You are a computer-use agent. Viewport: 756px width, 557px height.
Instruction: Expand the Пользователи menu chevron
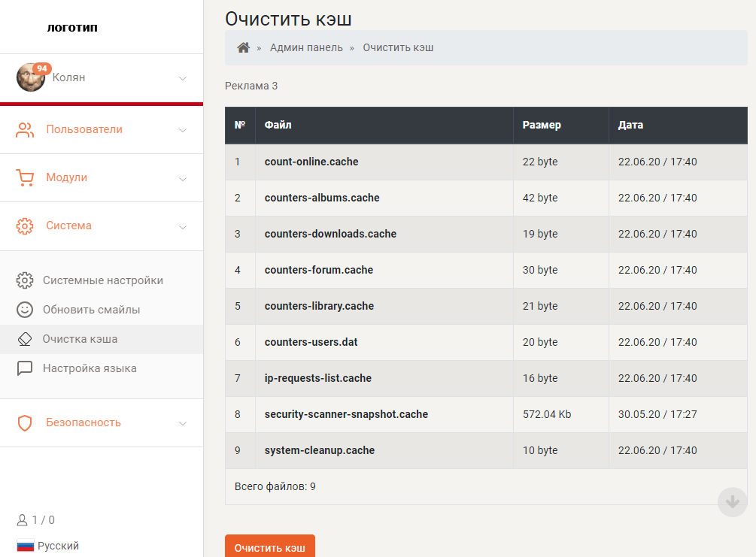tap(182, 130)
